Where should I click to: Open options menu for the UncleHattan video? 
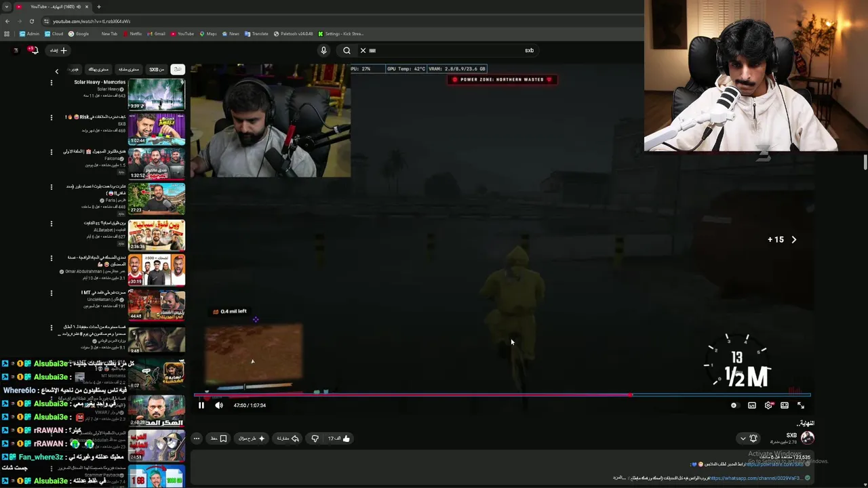tap(51, 293)
